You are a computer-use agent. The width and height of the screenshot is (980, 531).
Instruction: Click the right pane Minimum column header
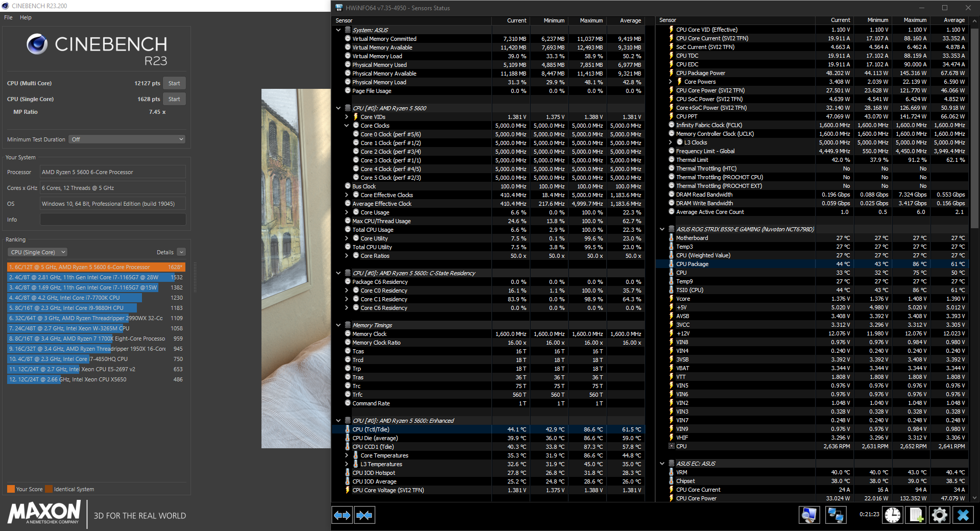point(873,20)
